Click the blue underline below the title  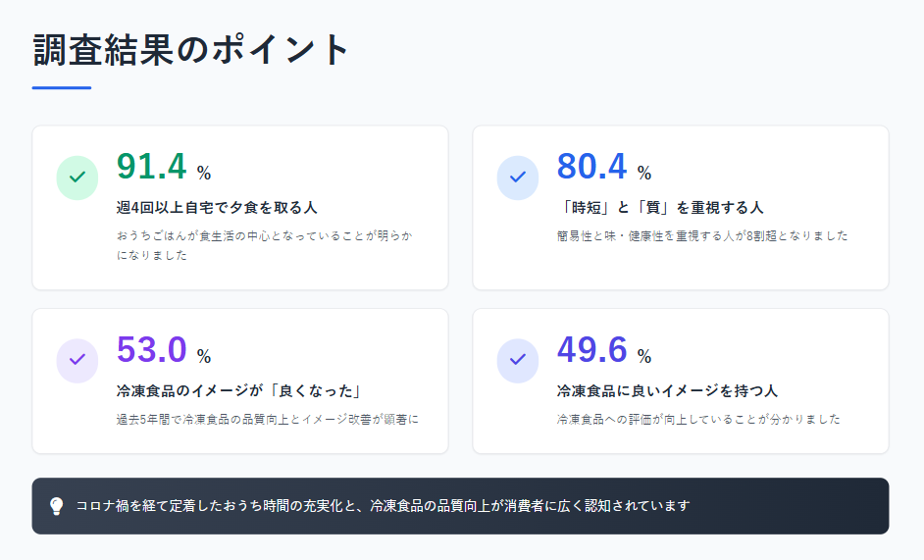[61, 88]
